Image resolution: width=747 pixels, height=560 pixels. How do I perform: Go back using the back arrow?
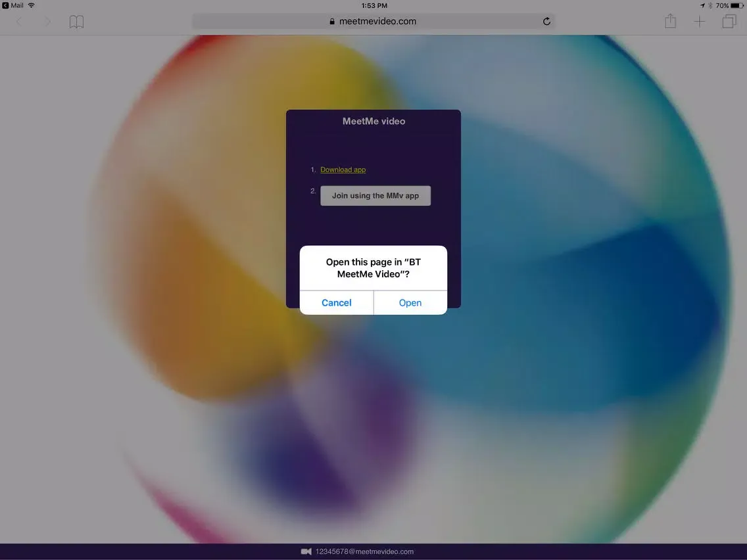19,22
